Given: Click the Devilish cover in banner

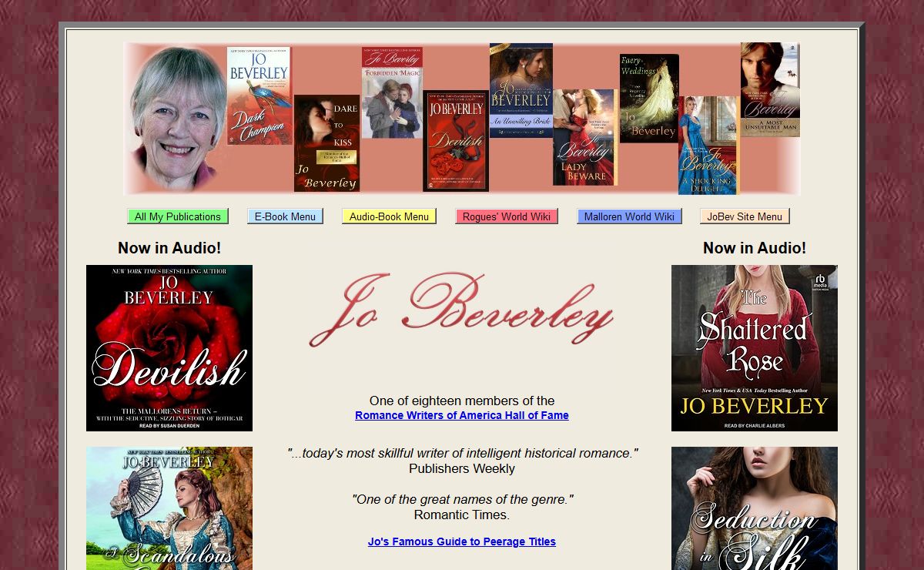Looking at the screenshot, I should (x=455, y=141).
